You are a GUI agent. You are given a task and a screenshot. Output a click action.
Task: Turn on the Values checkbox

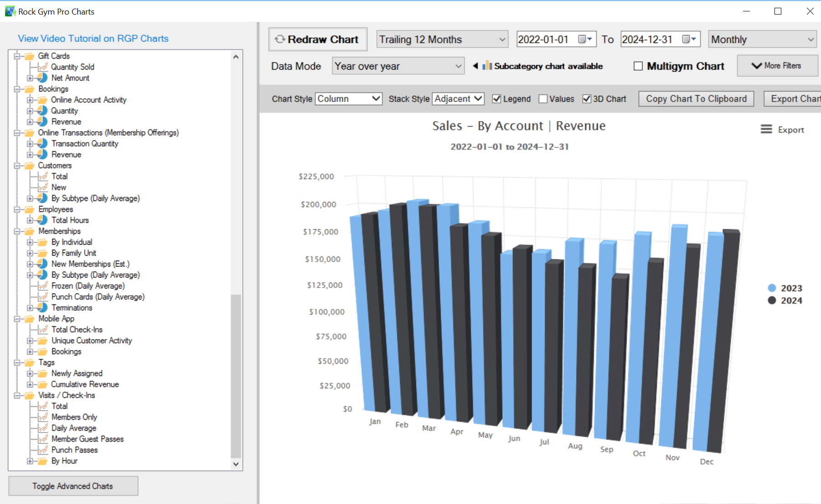tap(543, 99)
